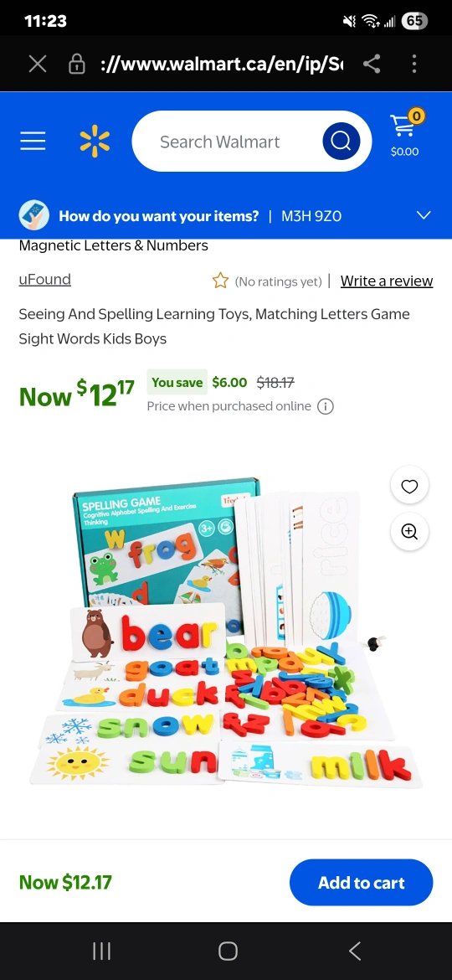Open the spelling game product image
The height and width of the screenshot is (980, 452).
226,632
